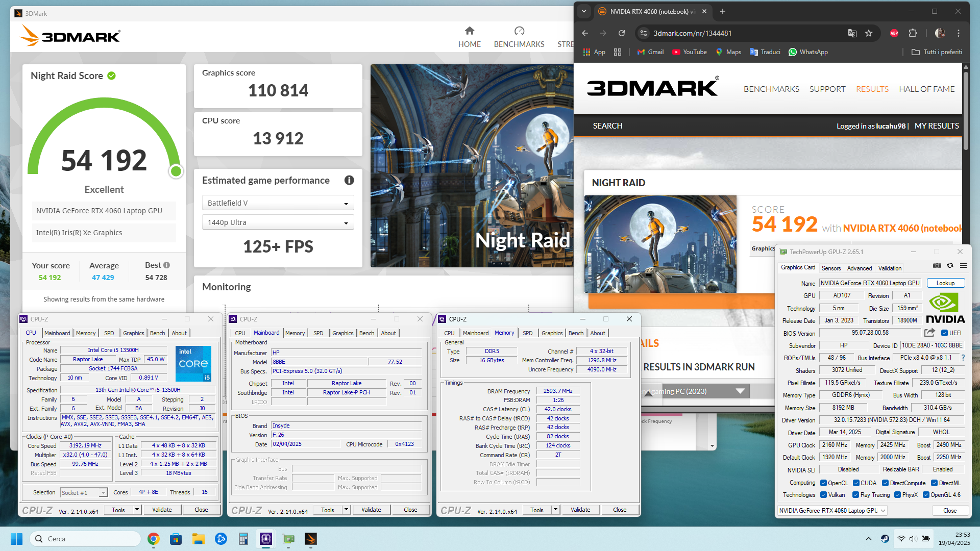Toggle the Vulkan checkbox

point(823,495)
